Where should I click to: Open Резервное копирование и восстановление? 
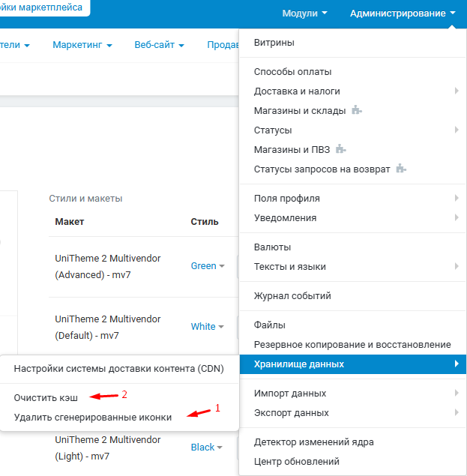(x=352, y=345)
